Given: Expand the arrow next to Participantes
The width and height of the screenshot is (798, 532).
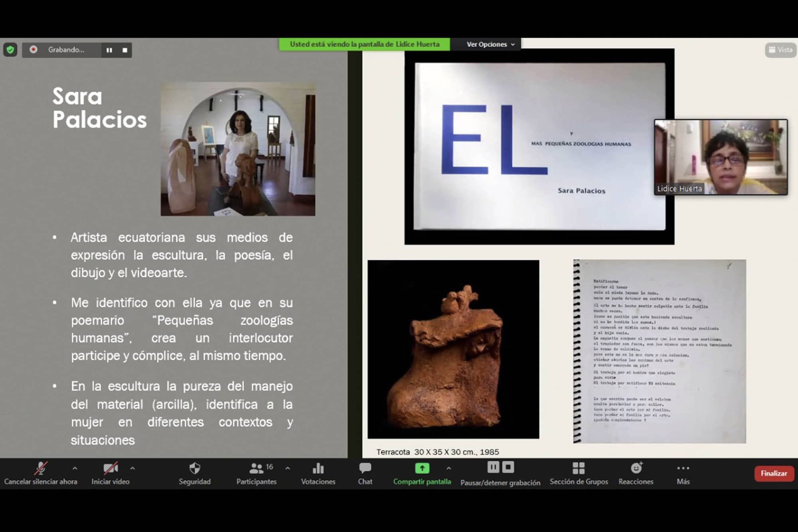Looking at the screenshot, I should tap(288, 468).
